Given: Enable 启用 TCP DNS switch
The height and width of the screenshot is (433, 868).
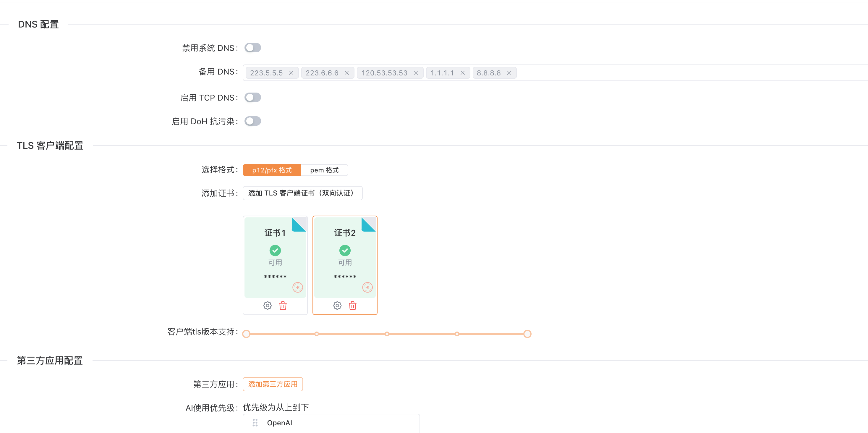Looking at the screenshot, I should (x=253, y=98).
